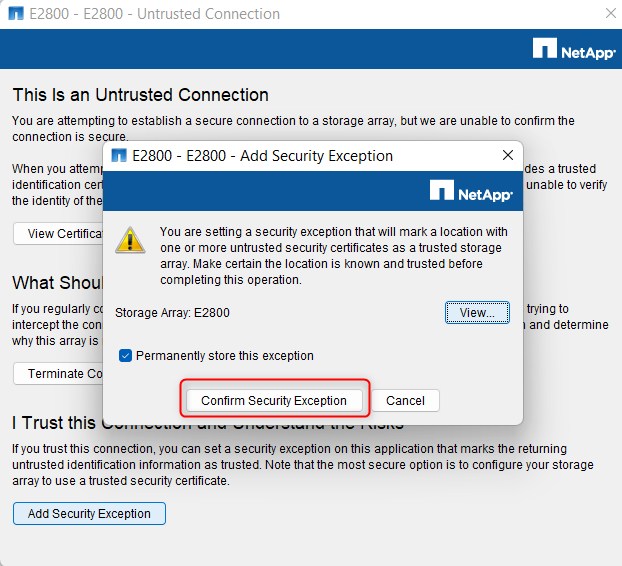
Task: Click Add Security Exception in Untrusted Connection window
Action: coord(89,514)
